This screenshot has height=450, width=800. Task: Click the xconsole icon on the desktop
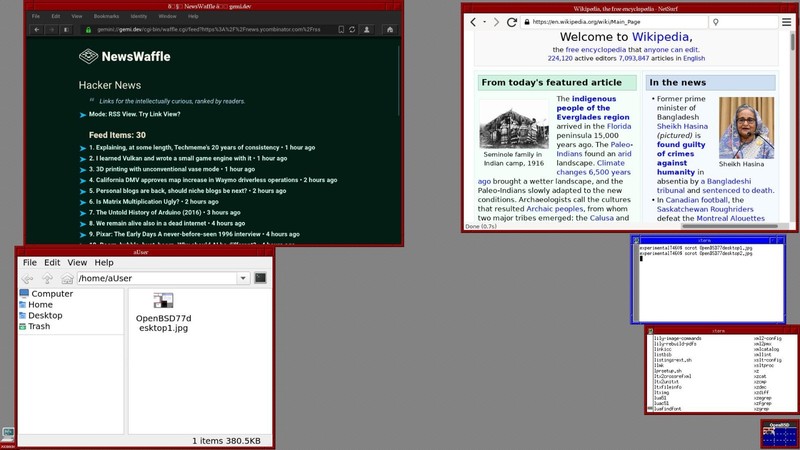8,437
